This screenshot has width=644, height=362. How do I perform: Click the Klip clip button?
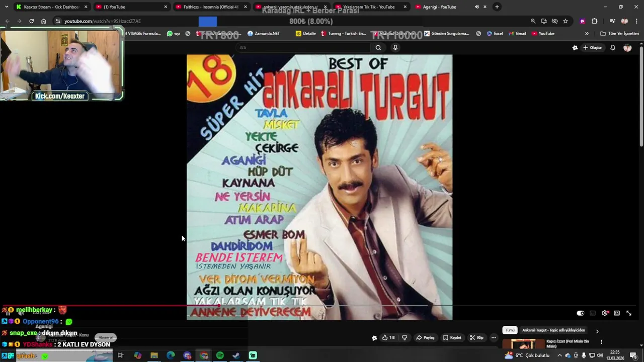click(x=476, y=338)
